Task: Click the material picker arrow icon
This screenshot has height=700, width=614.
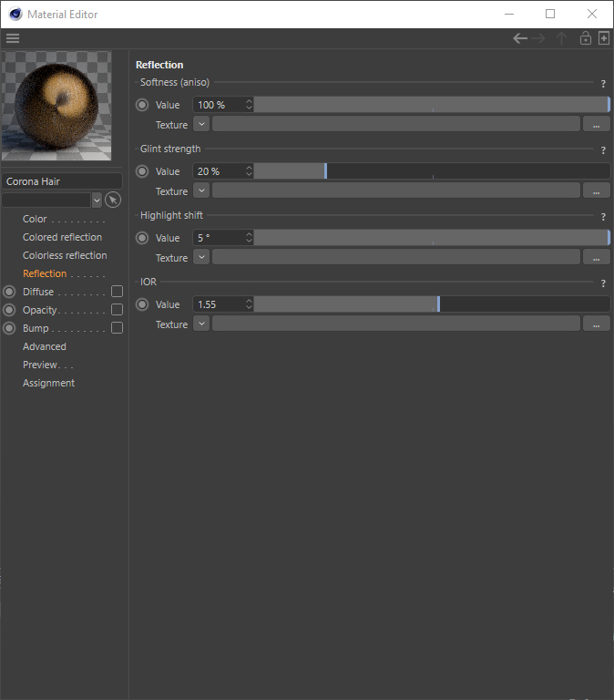Action: click(x=113, y=200)
